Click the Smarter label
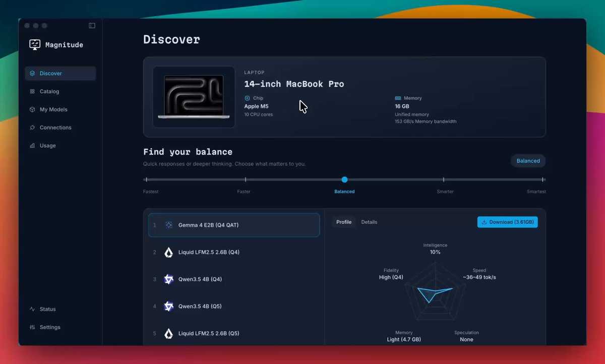The image size is (605, 364). 445,192
